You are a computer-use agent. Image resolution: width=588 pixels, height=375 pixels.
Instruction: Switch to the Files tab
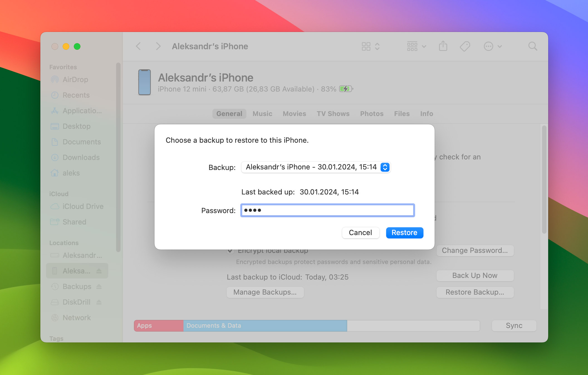402,114
